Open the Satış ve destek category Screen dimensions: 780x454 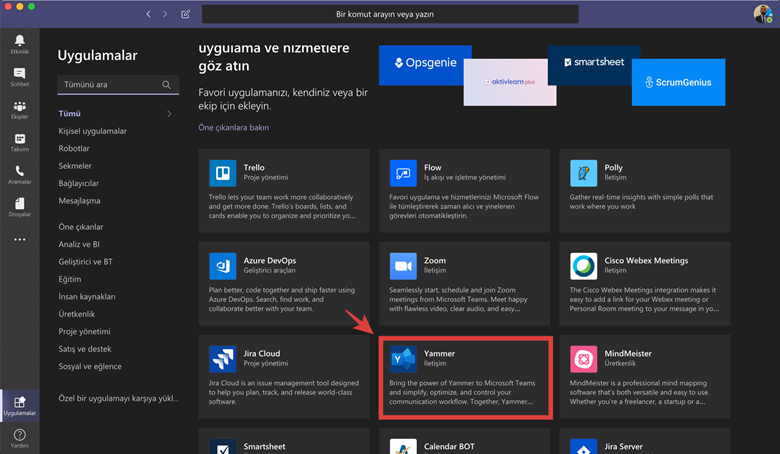(x=85, y=349)
